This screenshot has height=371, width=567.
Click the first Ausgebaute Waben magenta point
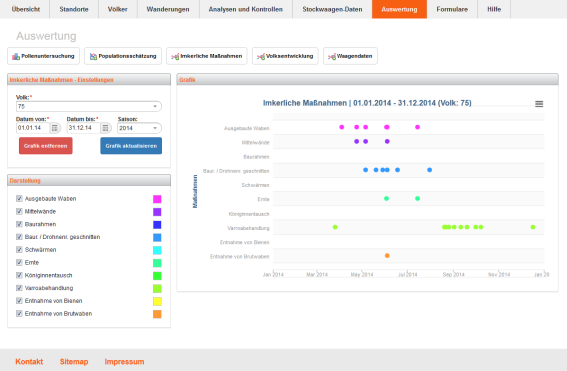coord(342,127)
